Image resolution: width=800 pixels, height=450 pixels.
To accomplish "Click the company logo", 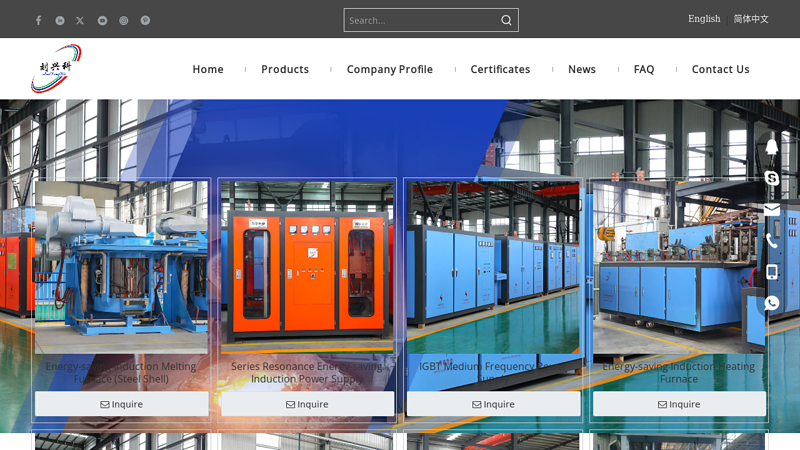I will coord(56,68).
